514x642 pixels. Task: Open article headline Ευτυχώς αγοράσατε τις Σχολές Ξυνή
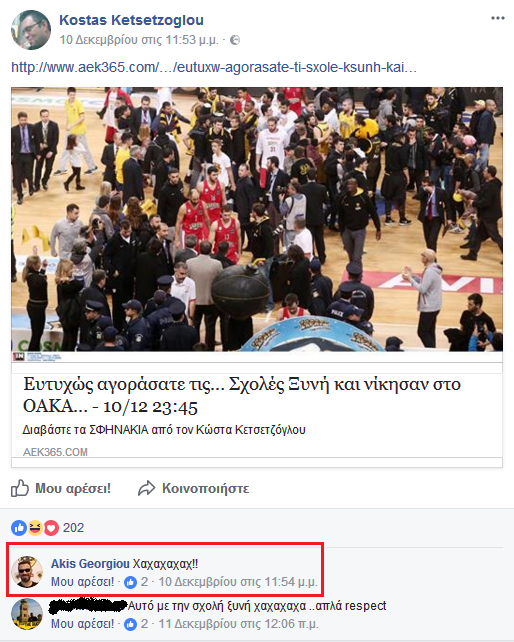tap(242, 395)
